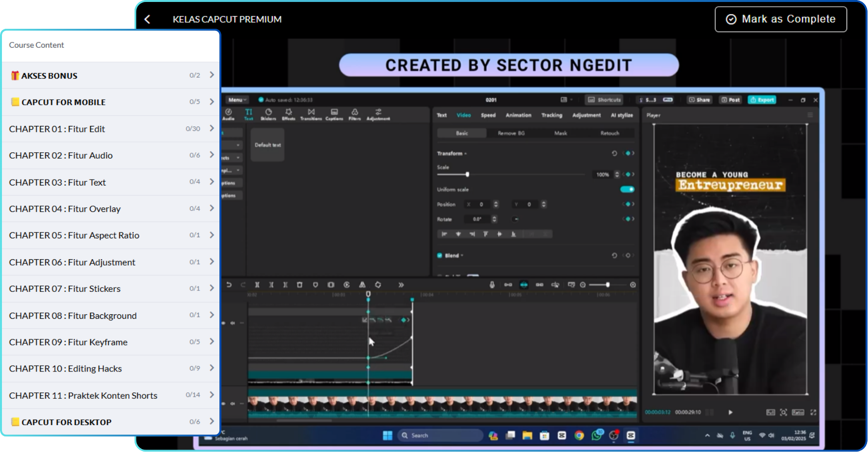Toggle linkage icon in timeline toolbar
Viewport: 868px width, 452px height.
pos(539,285)
